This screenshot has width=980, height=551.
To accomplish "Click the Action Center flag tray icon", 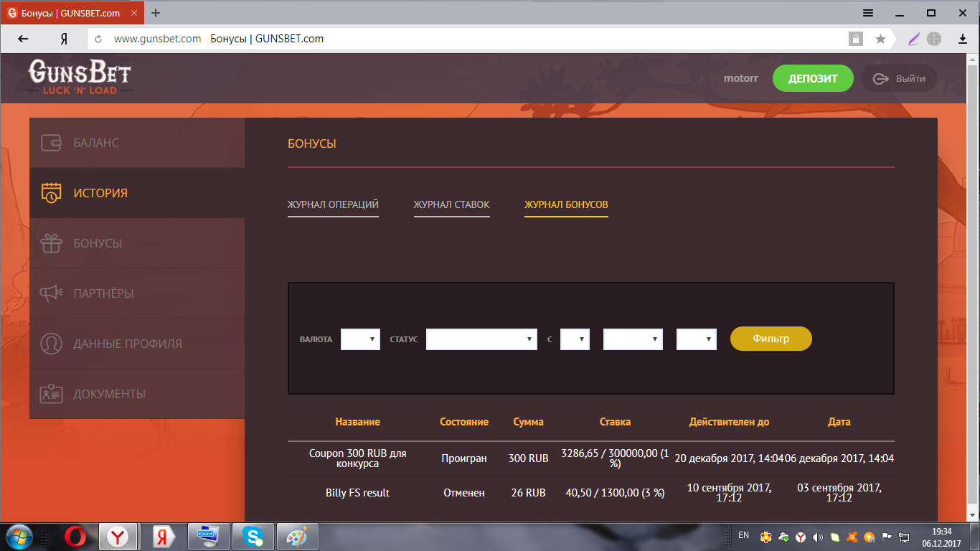I will (887, 537).
